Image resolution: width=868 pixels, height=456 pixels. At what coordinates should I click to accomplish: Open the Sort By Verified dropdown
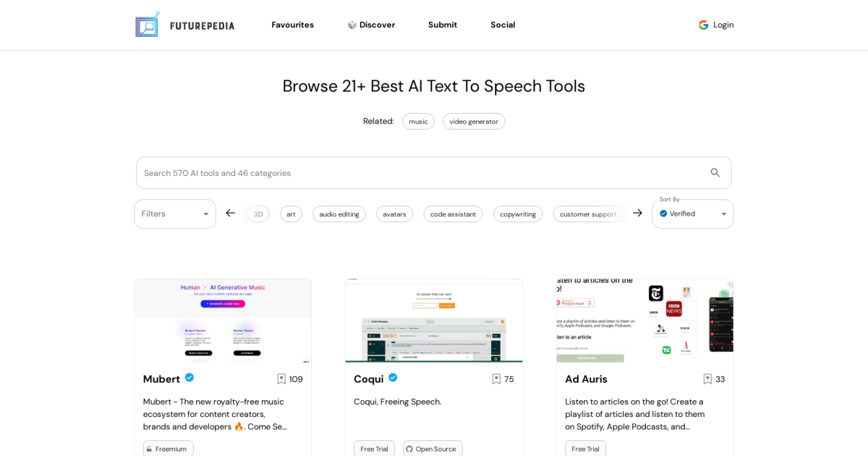click(692, 214)
